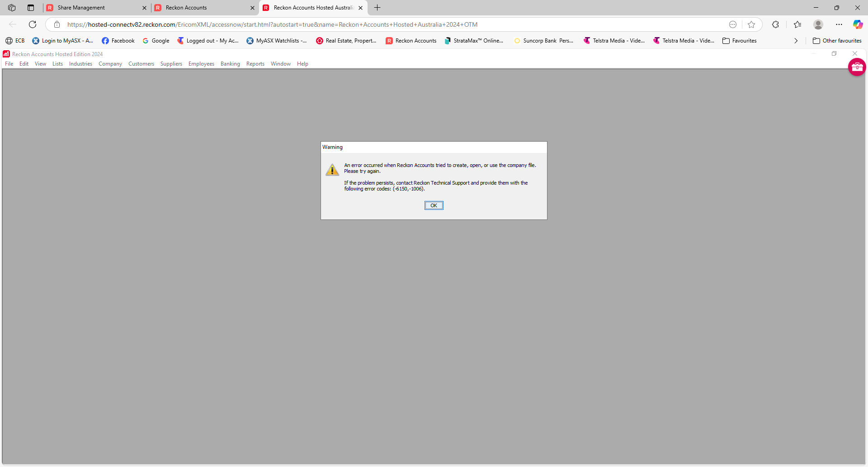
Task: Click OK in the Warning dialog
Action: point(434,205)
